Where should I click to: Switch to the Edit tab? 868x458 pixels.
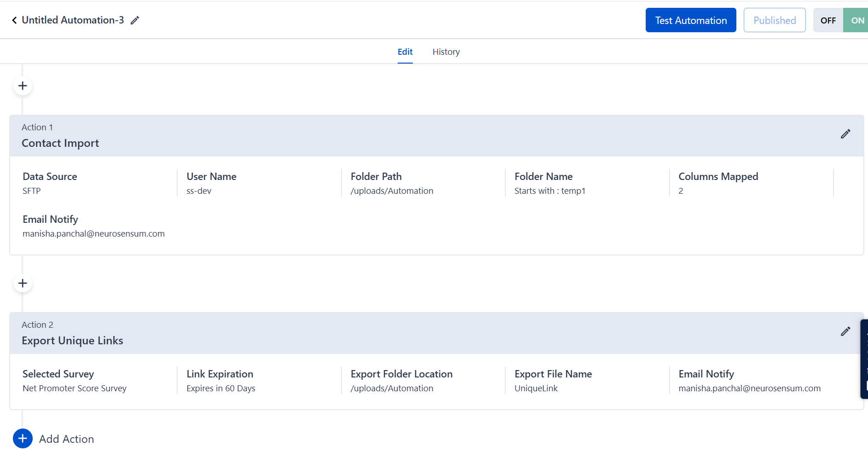pos(405,52)
